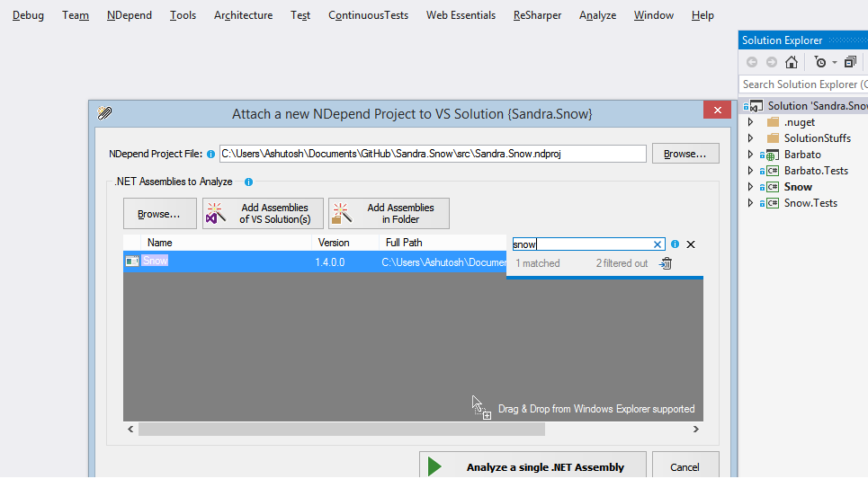Screen dimensions: 868x479
Task: Expand the Barbato.Tests project node
Action: [x=751, y=171]
